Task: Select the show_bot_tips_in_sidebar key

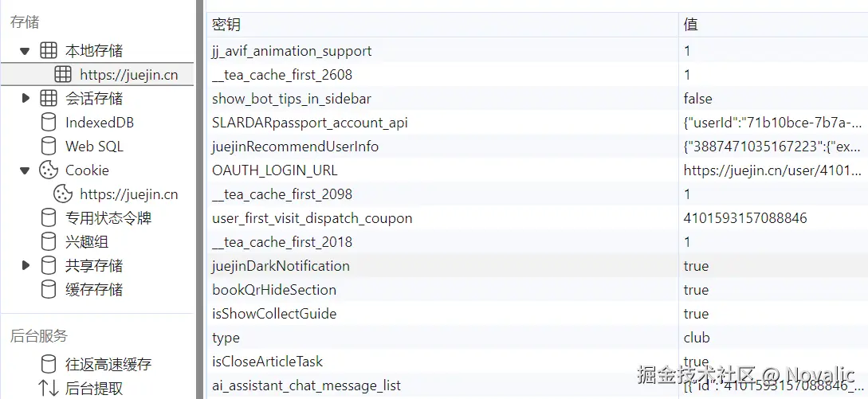Action: [292, 99]
